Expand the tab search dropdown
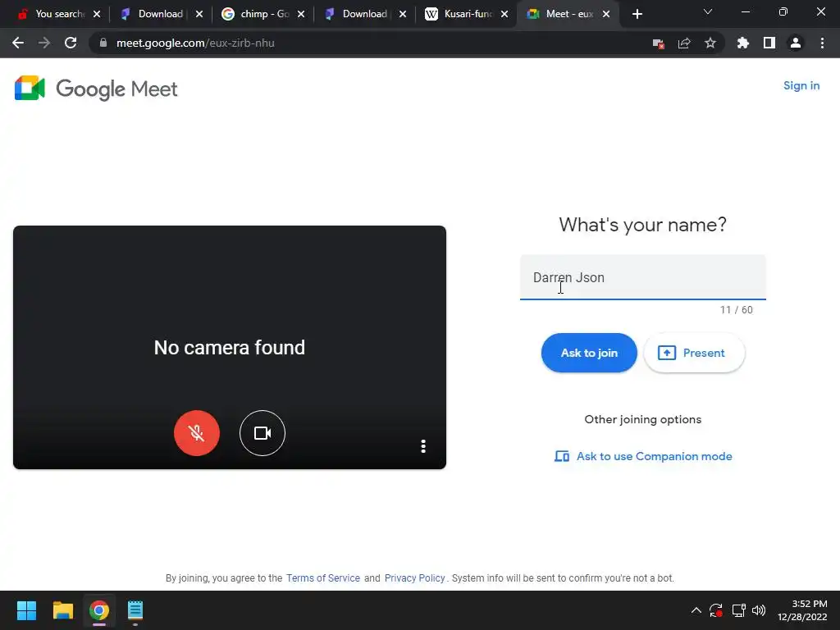Screen dimensions: 840x630 (708, 11)
